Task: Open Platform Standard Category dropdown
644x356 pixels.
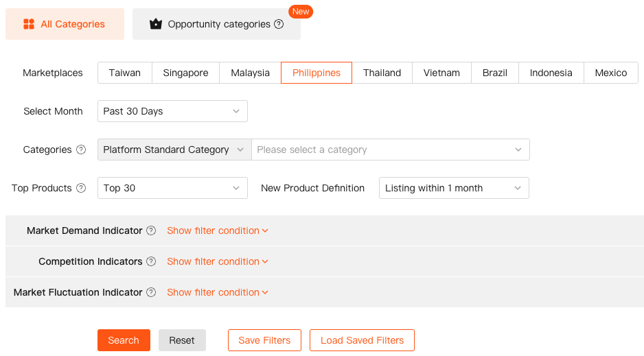Action: tap(174, 150)
